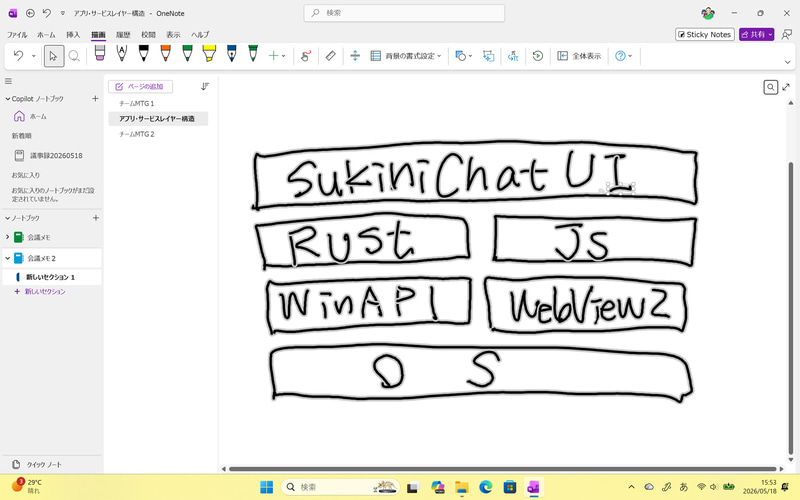This screenshot has width=800, height=500.
Task: Add a notebook with plus icon
Action: (x=95, y=218)
